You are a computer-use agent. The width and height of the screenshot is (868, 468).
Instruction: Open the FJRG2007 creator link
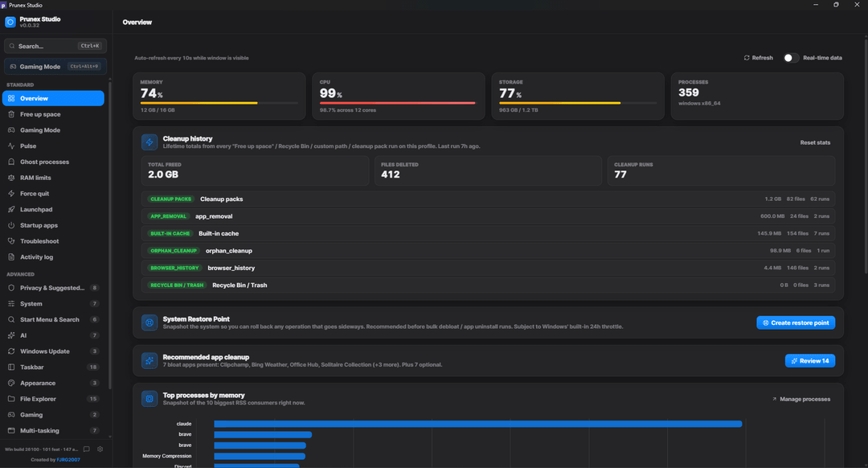pyautogui.click(x=68, y=460)
